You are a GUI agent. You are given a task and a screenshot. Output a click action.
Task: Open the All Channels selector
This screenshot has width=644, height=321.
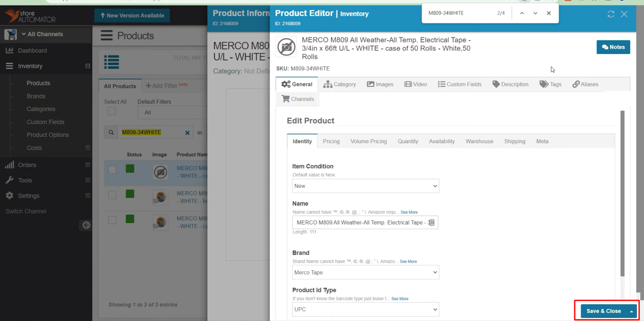(42, 34)
